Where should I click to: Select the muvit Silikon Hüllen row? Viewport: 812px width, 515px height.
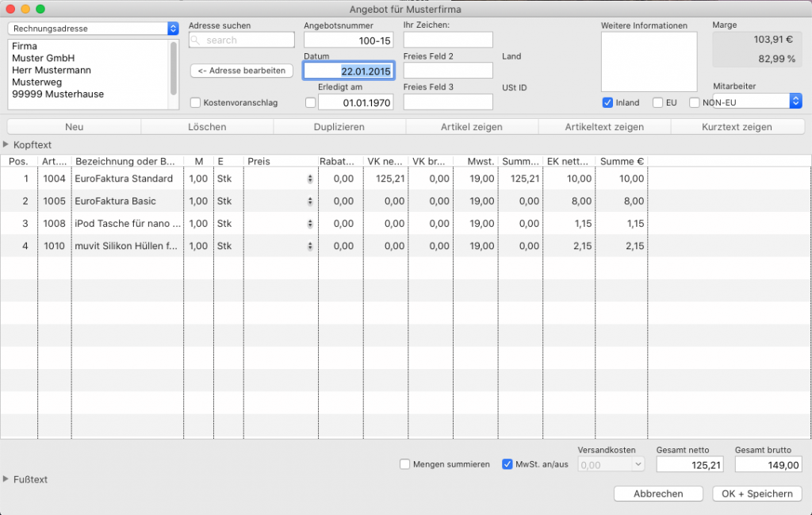click(x=126, y=246)
